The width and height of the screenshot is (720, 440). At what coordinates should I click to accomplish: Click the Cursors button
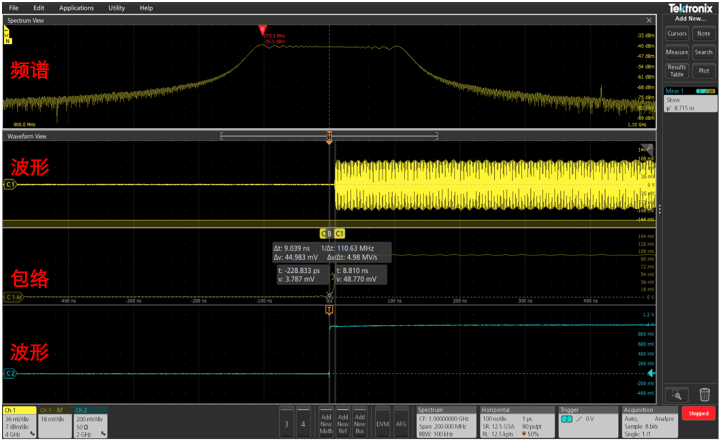[677, 33]
